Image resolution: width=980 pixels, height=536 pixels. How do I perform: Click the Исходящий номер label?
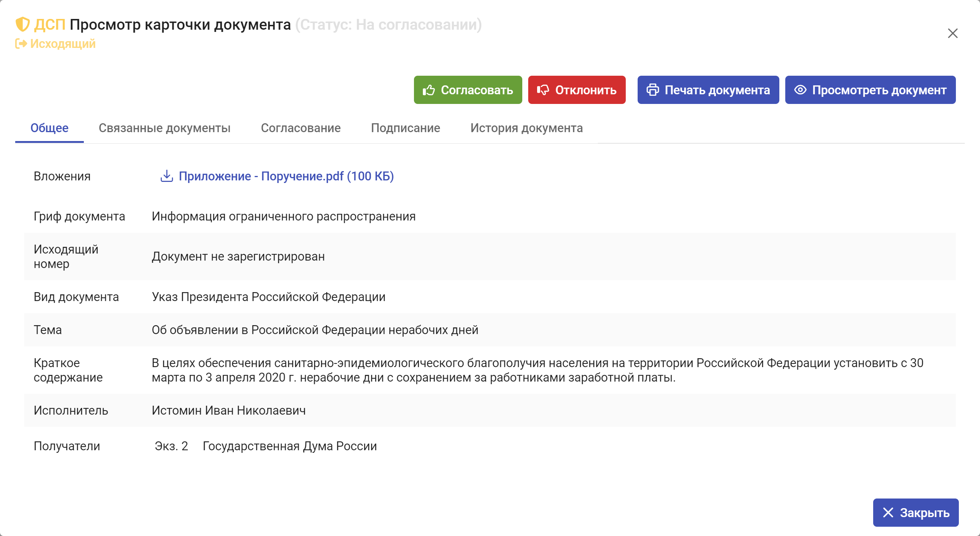tap(66, 256)
